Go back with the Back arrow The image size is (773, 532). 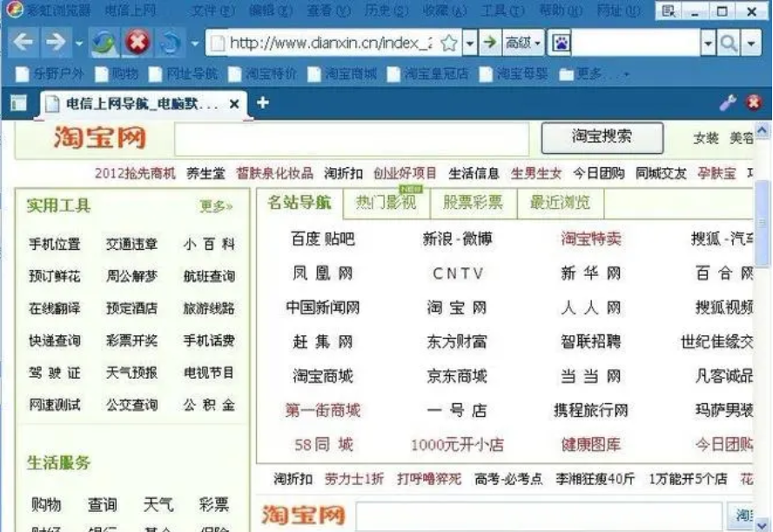(24, 43)
